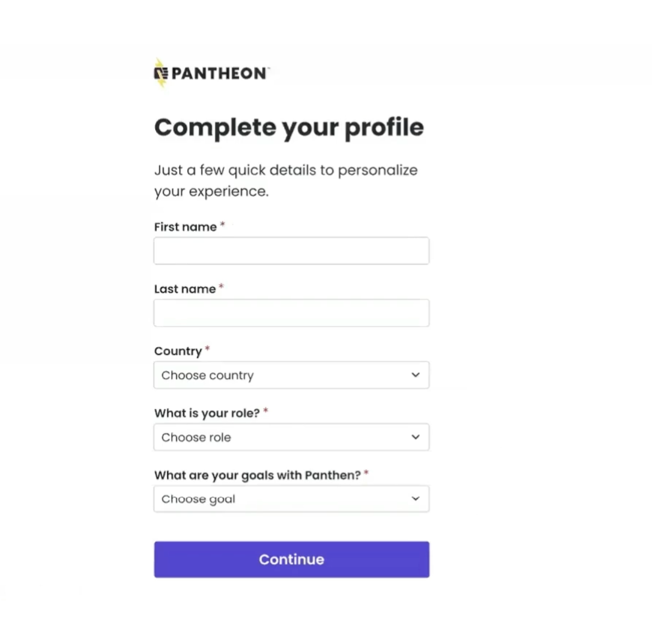Click the chevron arrow in goal field

(x=416, y=499)
